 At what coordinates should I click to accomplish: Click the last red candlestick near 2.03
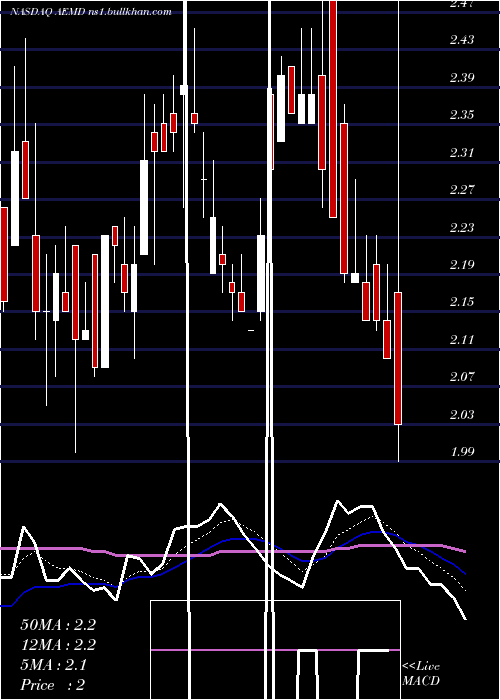point(398,358)
